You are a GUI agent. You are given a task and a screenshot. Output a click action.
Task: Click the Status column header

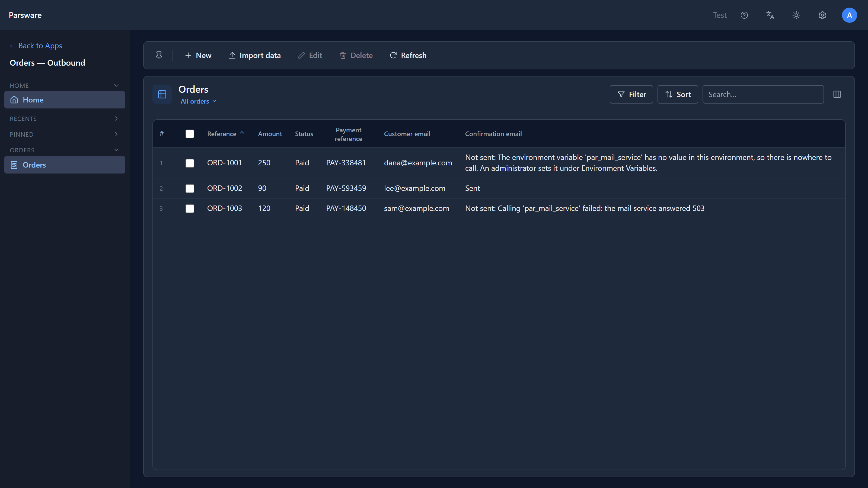[x=304, y=134]
